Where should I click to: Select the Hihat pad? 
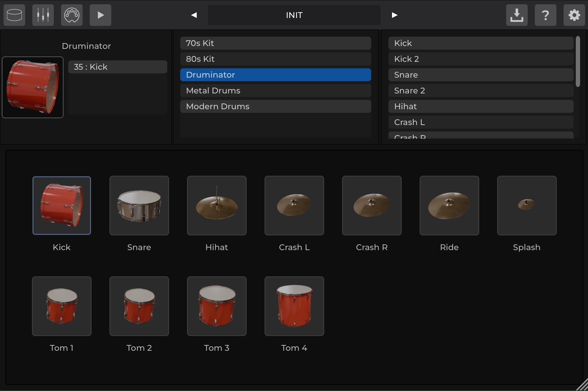[216, 206]
